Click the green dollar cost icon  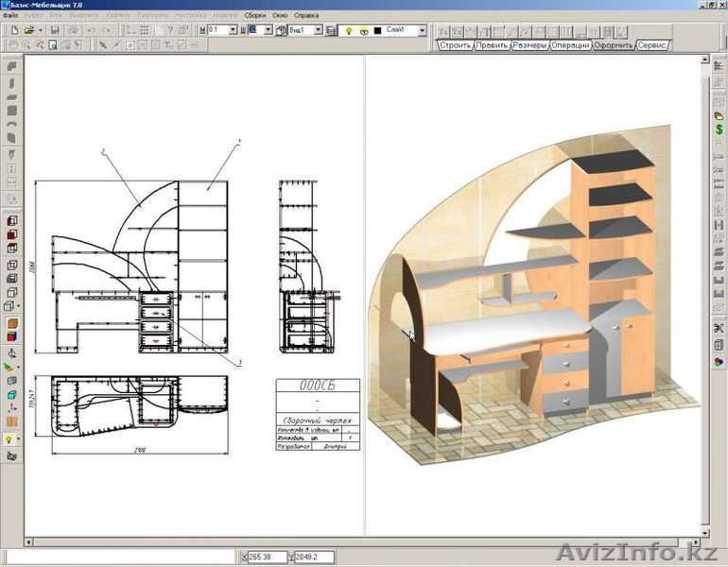719,129
